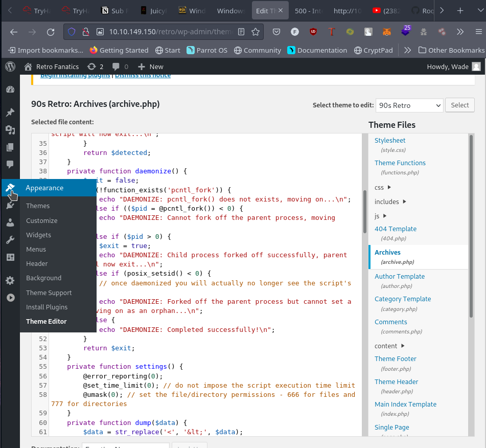Click Theme Files list scrollbar

click(x=471, y=227)
